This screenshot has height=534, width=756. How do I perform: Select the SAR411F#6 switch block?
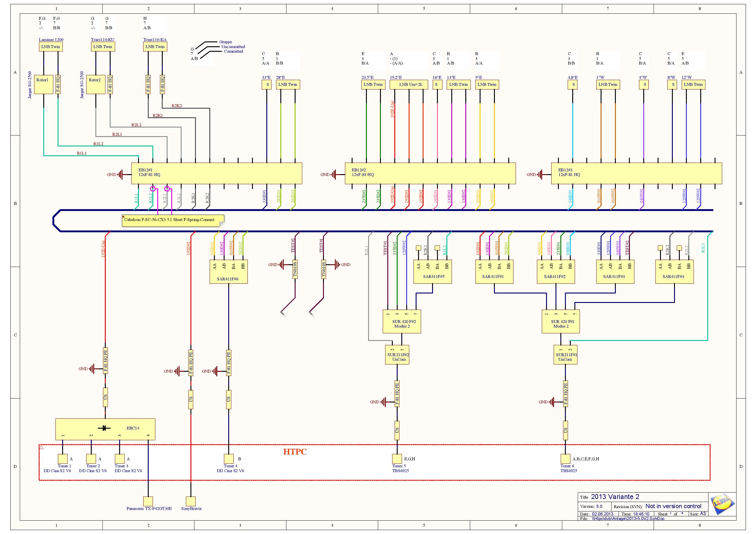tap(229, 272)
